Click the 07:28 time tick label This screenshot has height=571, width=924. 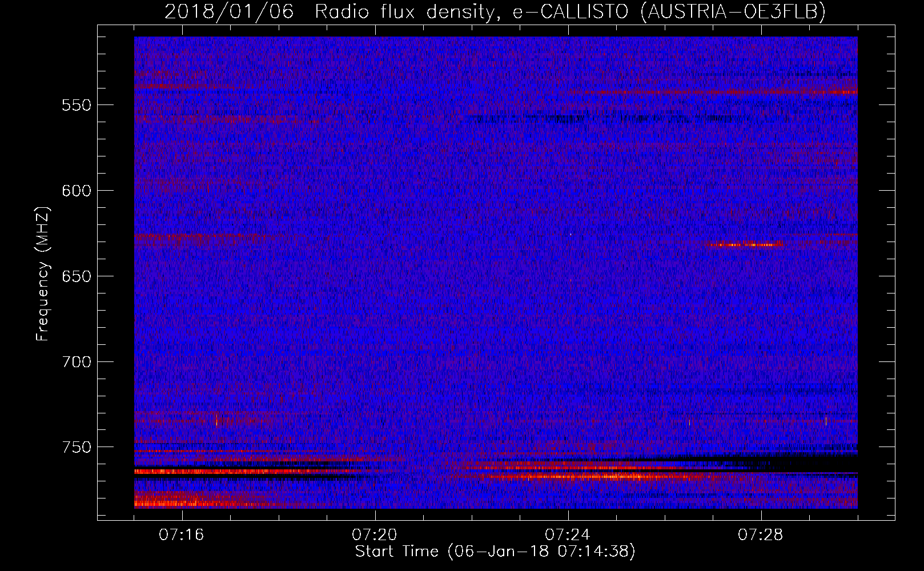[761, 535]
